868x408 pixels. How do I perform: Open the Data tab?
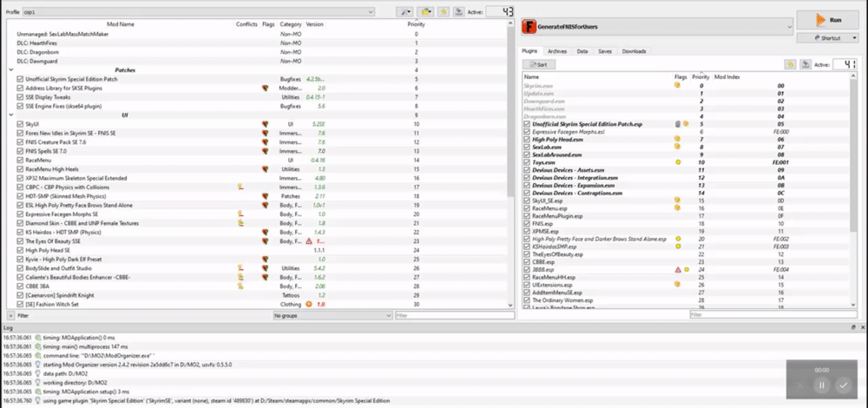(x=582, y=51)
